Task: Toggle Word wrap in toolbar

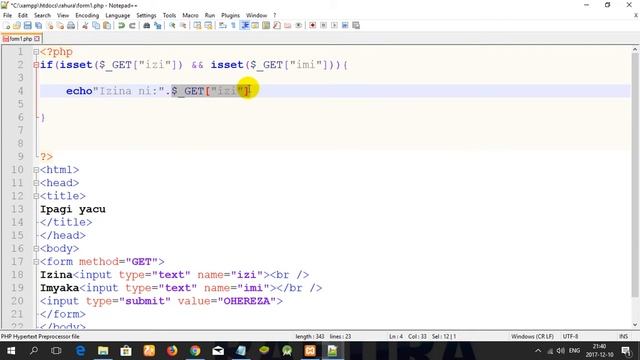Action: pos(222,25)
